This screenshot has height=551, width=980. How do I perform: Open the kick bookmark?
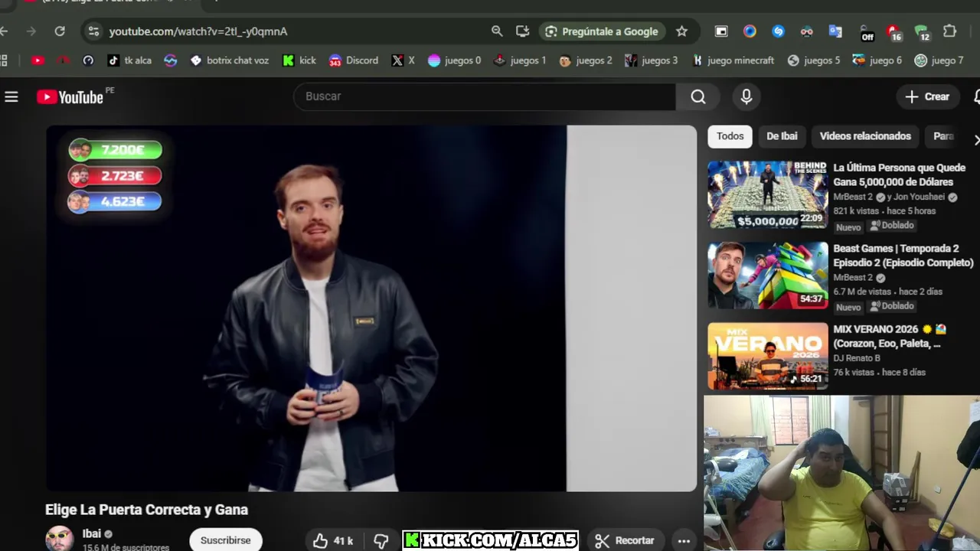299,60
